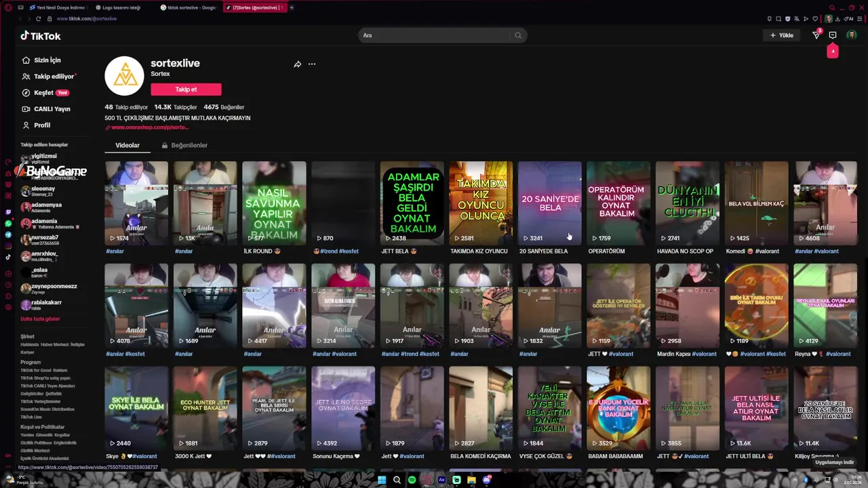
Task: Switch to 'tiktok sortexlive - Google' browser tab
Action: click(191, 7)
